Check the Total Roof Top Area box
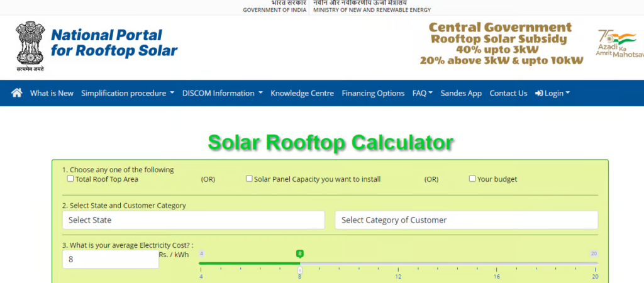This screenshot has height=283, width=644. coord(70,179)
